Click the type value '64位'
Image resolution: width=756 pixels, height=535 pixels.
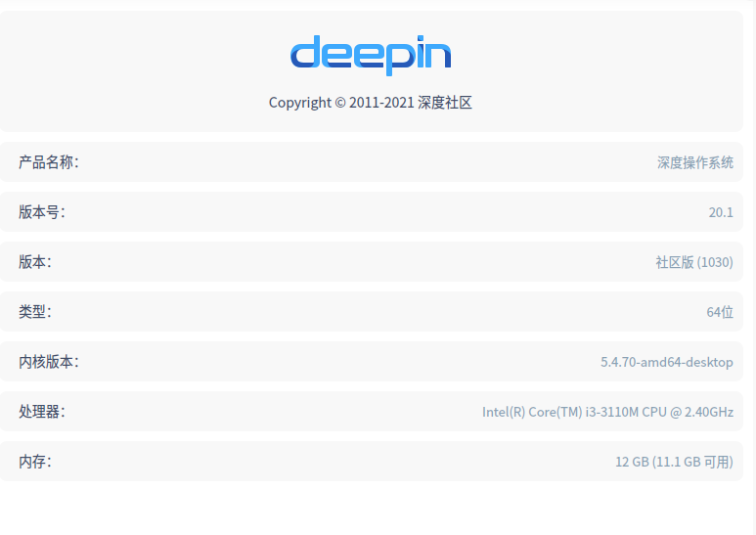720,312
